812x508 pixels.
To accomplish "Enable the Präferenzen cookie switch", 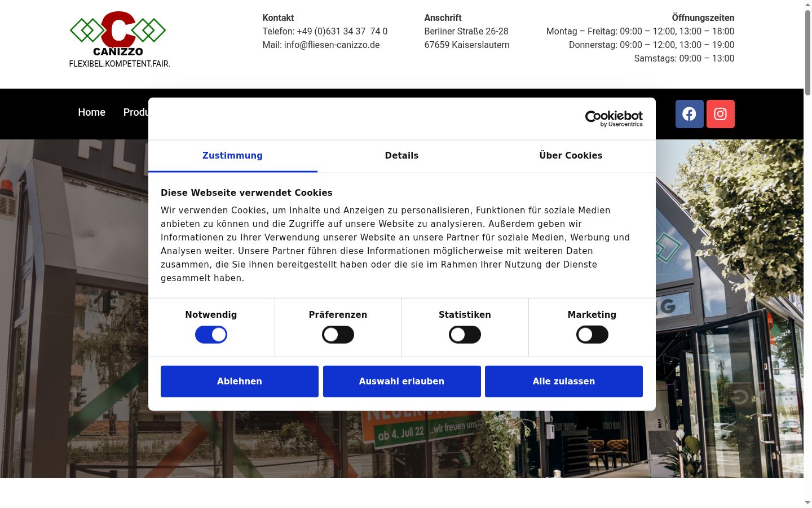I will coord(338,335).
